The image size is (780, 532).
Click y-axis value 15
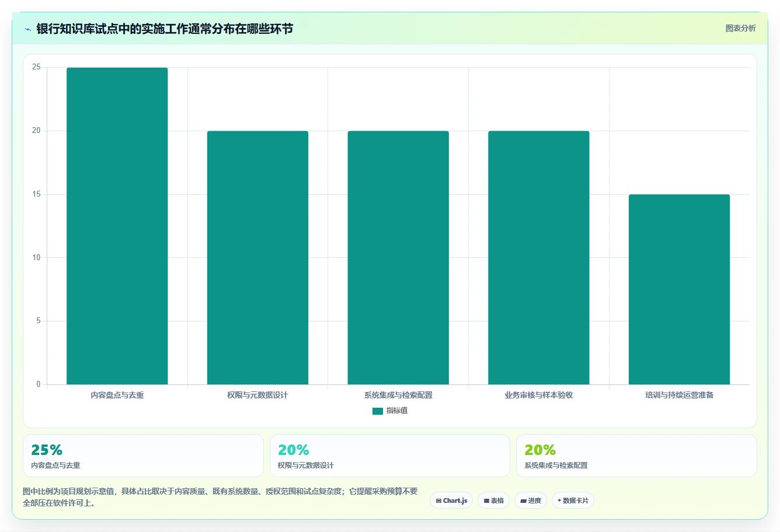[x=36, y=194]
